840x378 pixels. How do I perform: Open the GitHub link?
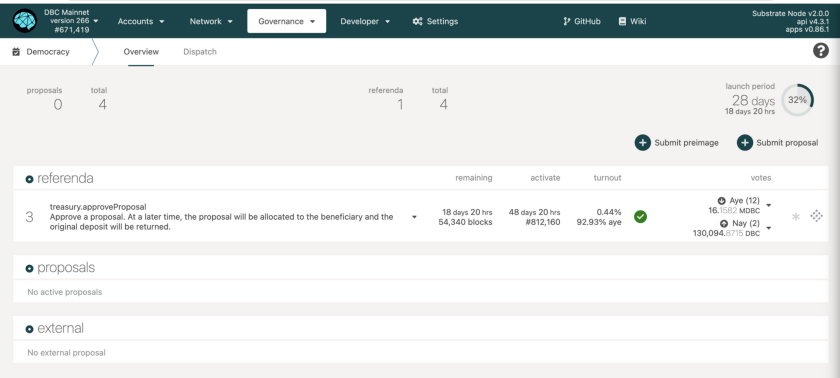point(582,21)
